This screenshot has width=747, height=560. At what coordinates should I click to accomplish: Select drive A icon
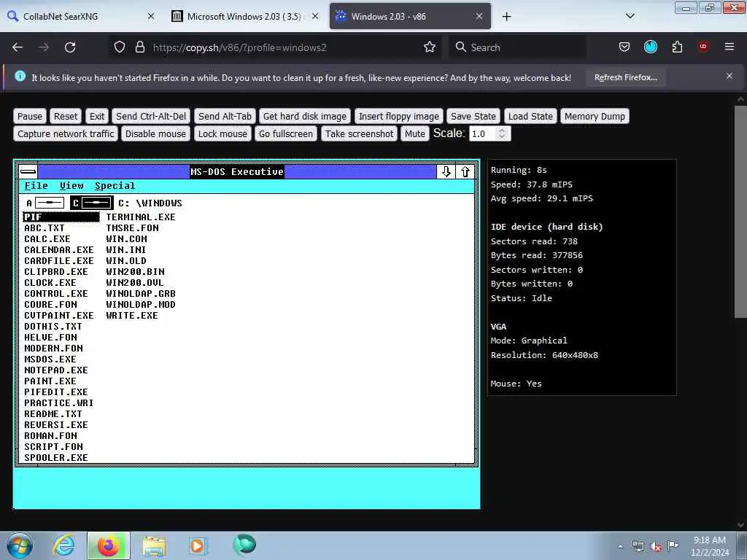44,203
